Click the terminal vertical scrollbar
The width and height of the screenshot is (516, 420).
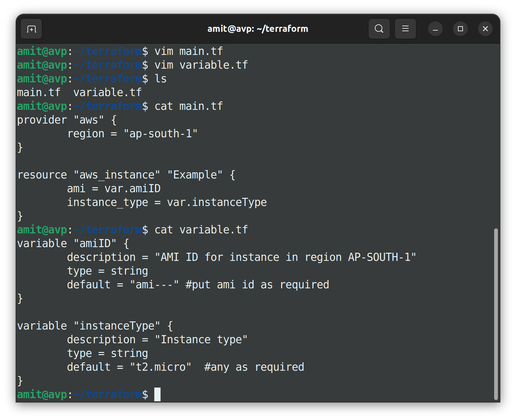click(496, 314)
